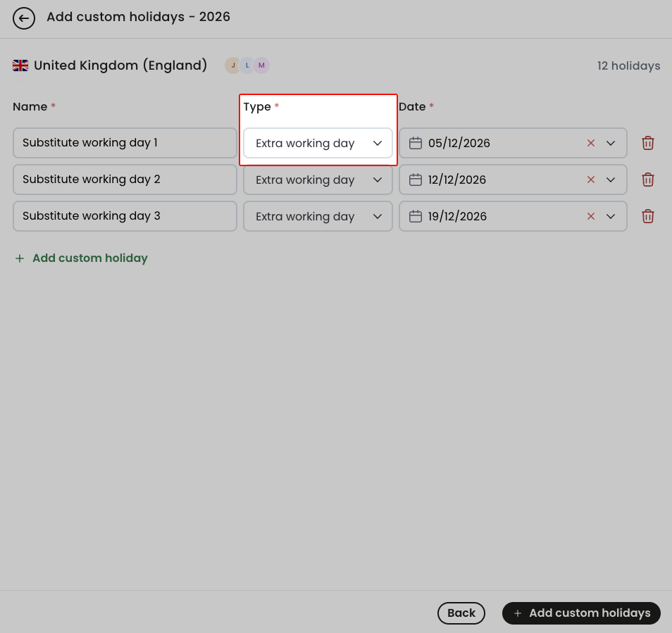
Task: Open calendar icon for 05/12/2026
Action: tap(416, 143)
